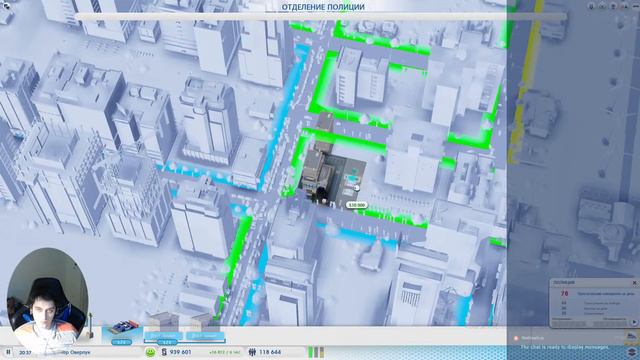Select the police station thumbnail
The height and width of the screenshot is (360, 640).
tap(122, 331)
